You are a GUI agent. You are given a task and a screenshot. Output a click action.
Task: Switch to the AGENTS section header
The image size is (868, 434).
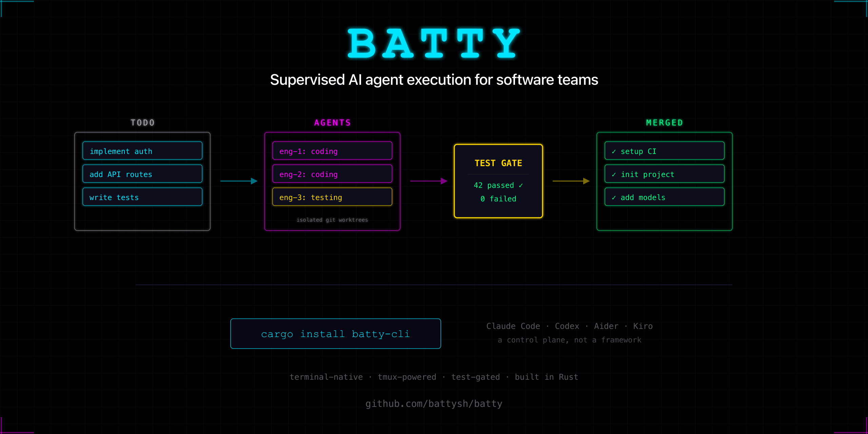coord(332,122)
